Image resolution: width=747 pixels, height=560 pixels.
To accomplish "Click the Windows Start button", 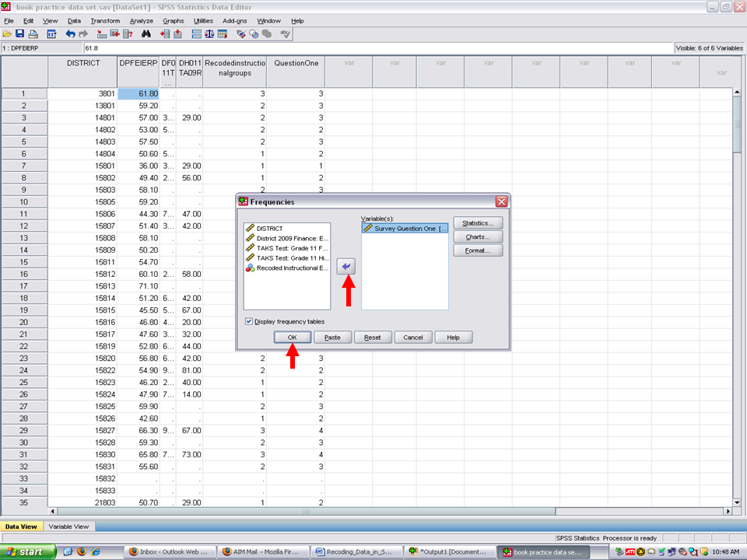I will pos(27,551).
